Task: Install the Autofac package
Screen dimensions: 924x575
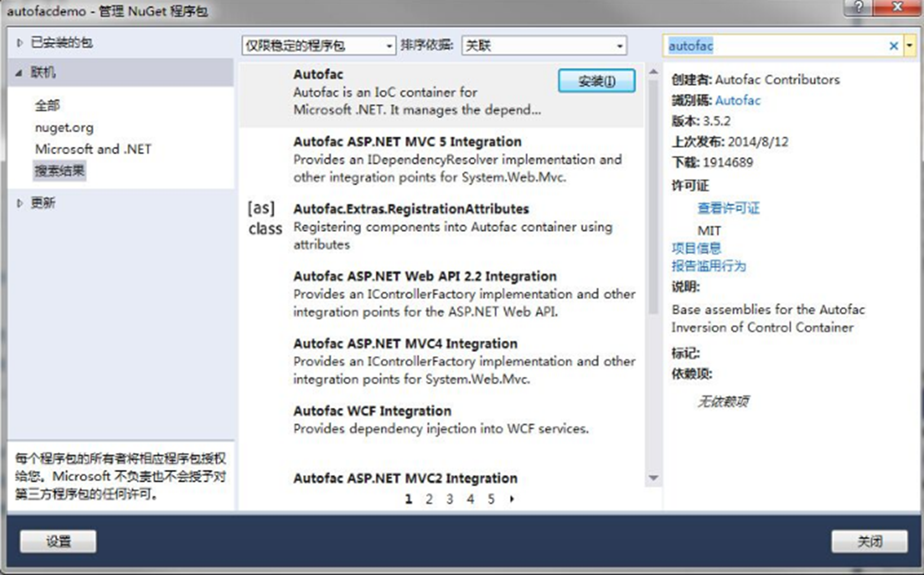Action: tap(597, 81)
